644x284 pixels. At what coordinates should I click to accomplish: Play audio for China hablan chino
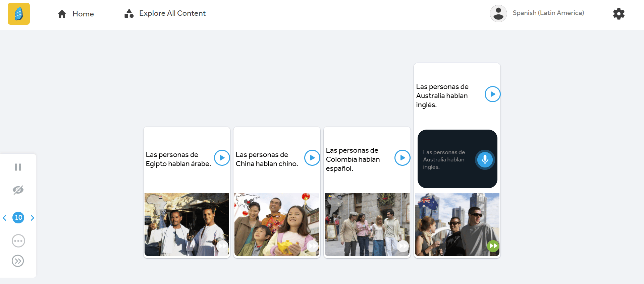point(312,158)
